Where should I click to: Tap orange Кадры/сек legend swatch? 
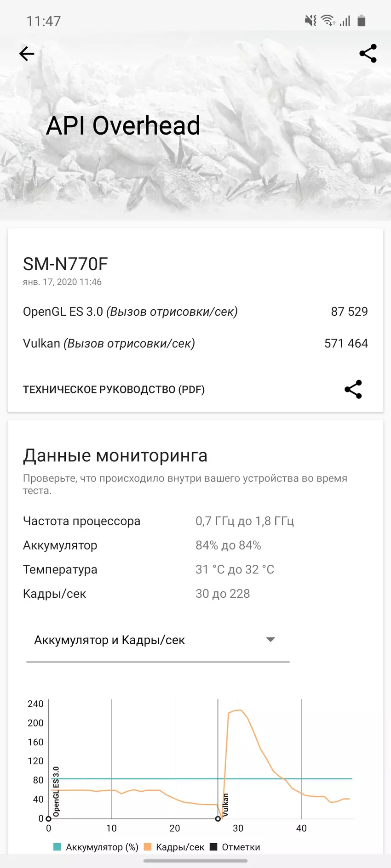coord(148,847)
